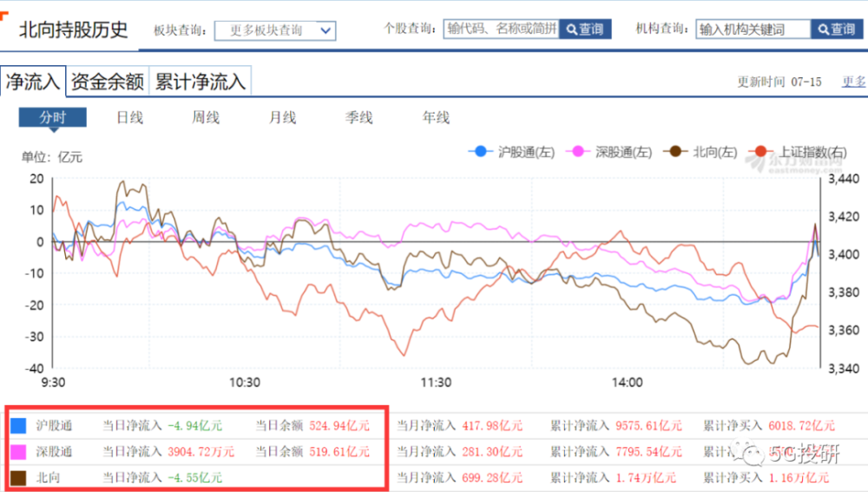Screen dimensions: 868x492
Task: Select the 分时 chart period
Action: [53, 117]
